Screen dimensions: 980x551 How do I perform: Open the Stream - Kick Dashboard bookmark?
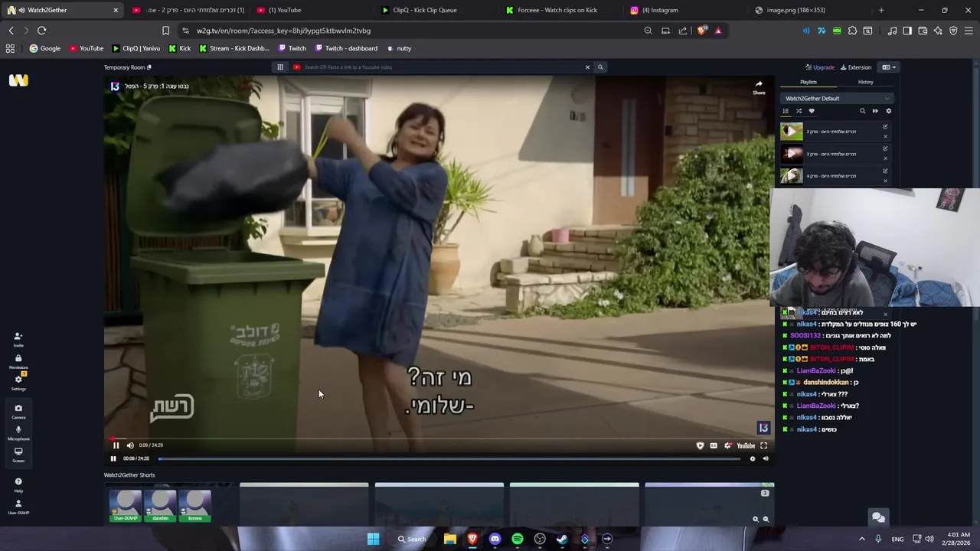[x=234, y=48]
